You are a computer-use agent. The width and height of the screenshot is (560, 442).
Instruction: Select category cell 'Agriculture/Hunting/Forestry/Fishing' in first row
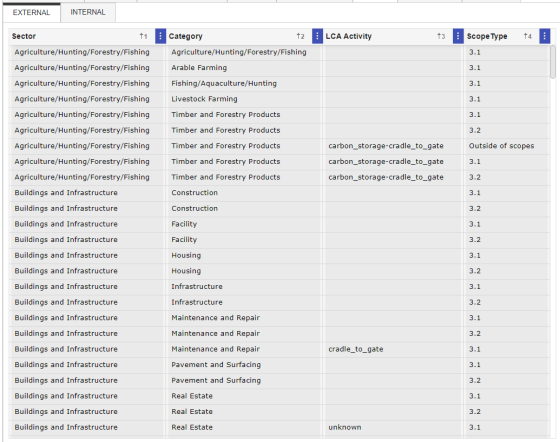244,52
